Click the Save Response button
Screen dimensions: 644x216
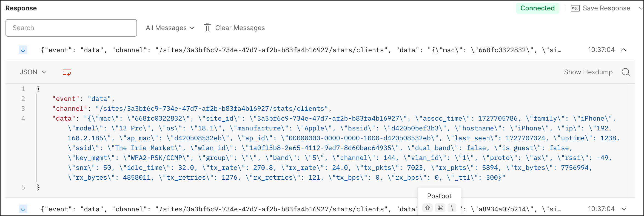click(606, 8)
